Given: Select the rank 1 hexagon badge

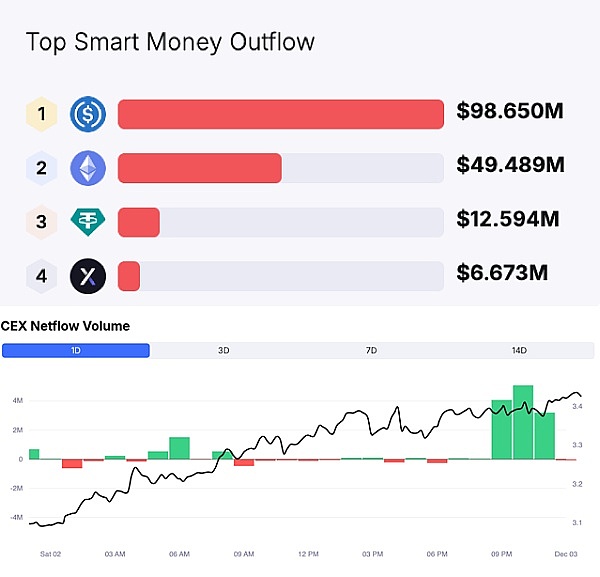Looking at the screenshot, I should (x=41, y=115).
